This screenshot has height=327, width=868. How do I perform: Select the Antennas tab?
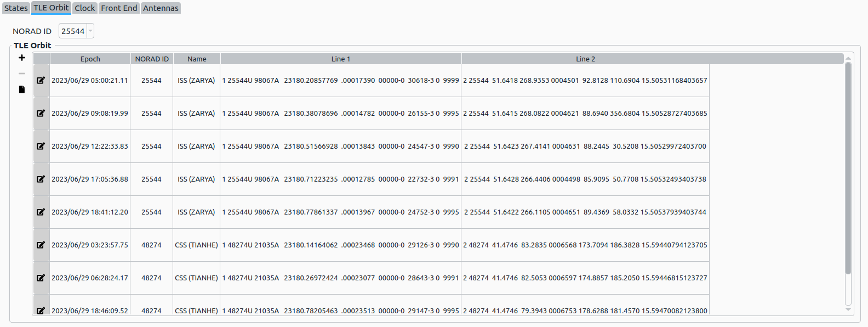pyautogui.click(x=161, y=8)
